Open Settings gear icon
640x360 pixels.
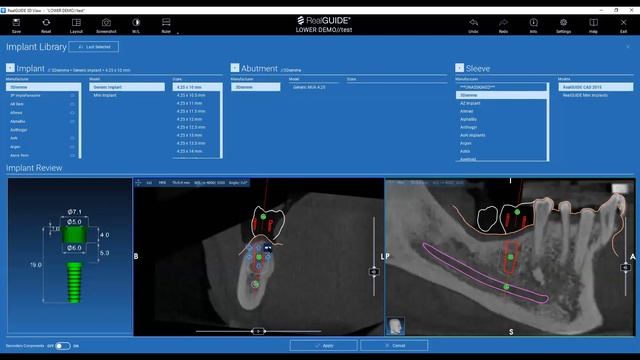coord(563,22)
